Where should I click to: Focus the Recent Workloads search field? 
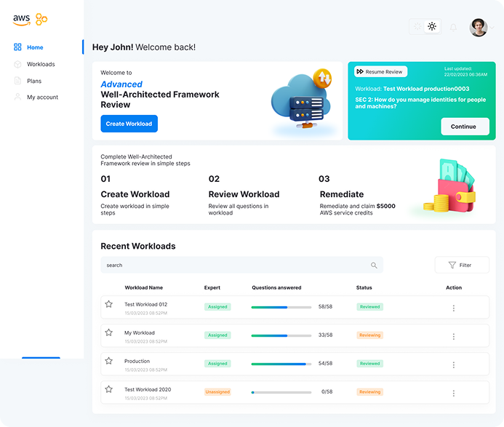(x=241, y=266)
